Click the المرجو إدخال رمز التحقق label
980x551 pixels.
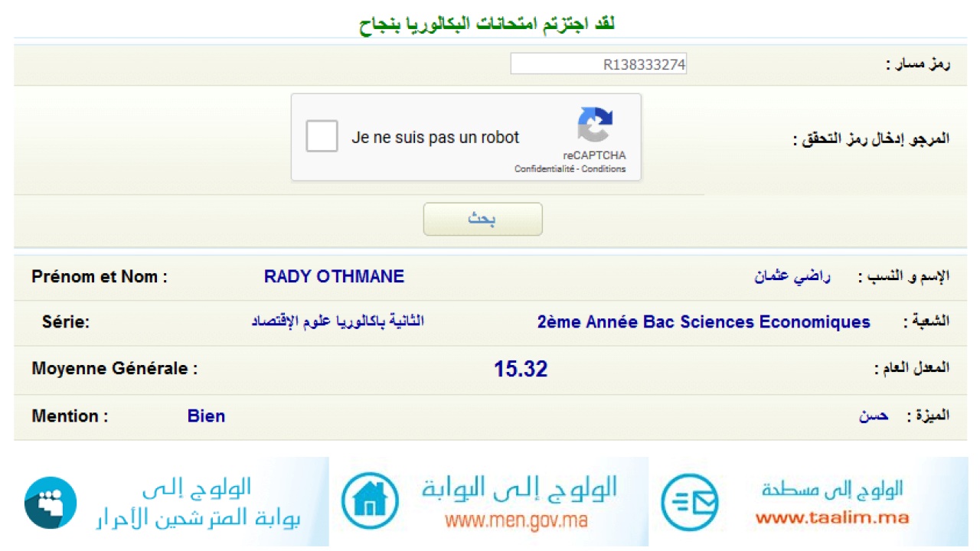[871, 140]
